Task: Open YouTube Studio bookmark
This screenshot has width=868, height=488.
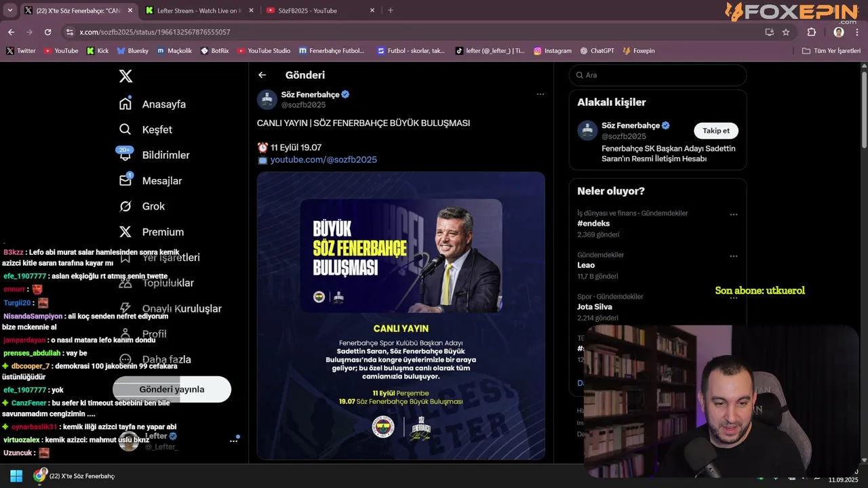Action: [264, 51]
